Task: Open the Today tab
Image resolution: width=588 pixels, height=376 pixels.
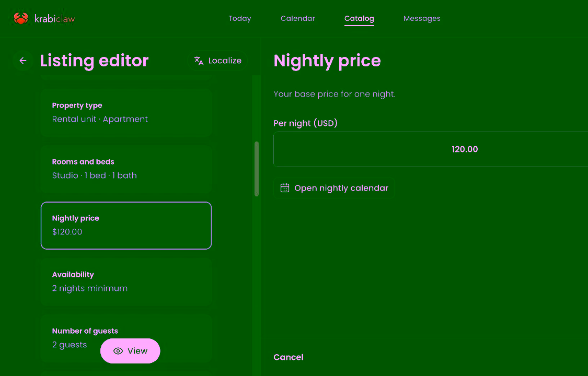Action: 239,18
